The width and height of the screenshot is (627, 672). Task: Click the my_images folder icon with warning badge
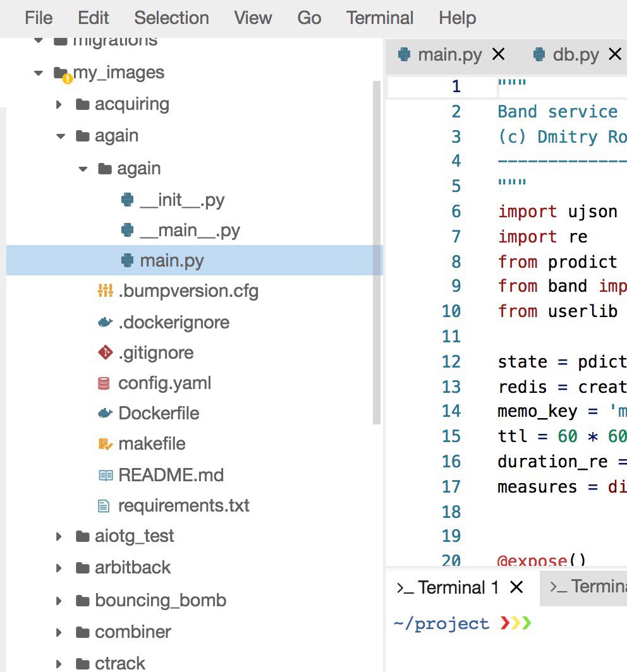pos(63,75)
